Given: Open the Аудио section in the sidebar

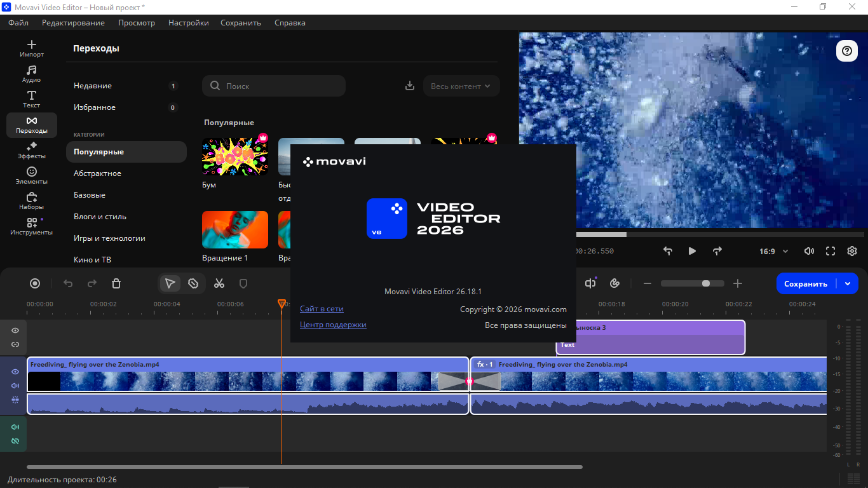Looking at the screenshot, I should click(x=31, y=74).
